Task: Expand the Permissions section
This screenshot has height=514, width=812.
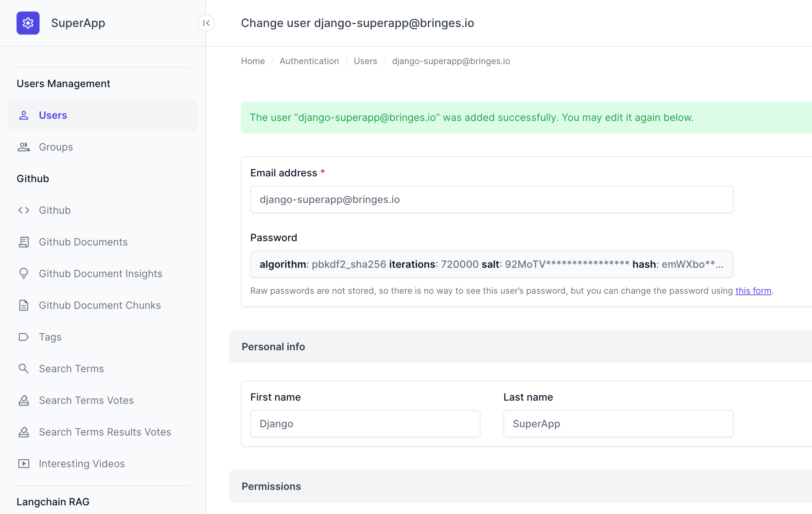Action: click(x=271, y=486)
